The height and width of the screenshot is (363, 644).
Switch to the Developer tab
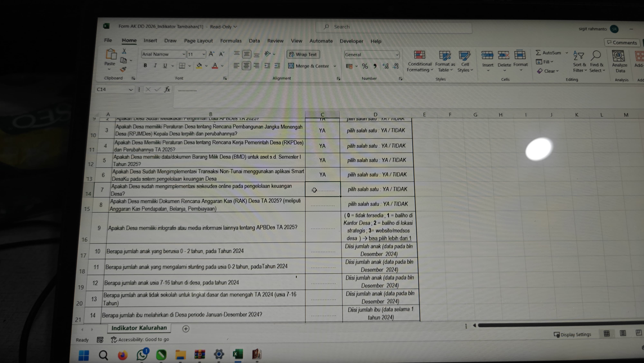tap(351, 41)
